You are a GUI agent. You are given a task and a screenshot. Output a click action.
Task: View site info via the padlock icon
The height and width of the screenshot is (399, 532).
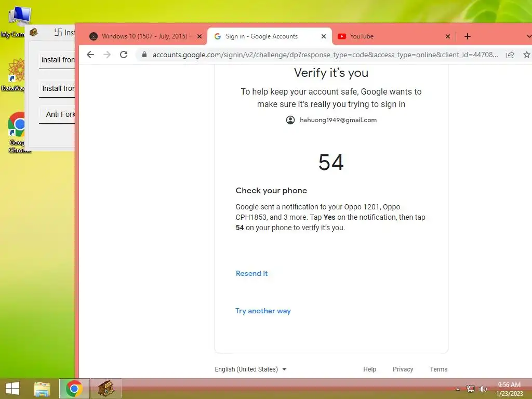[144, 55]
